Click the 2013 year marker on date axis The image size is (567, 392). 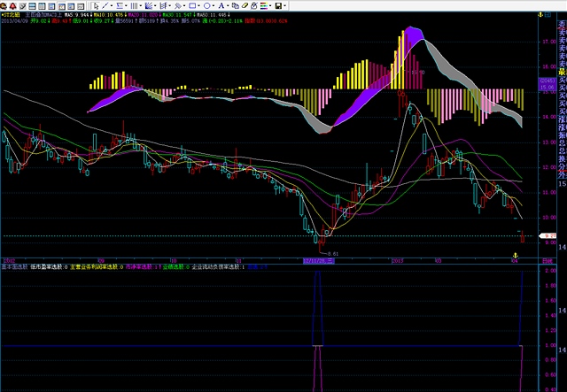click(398, 260)
